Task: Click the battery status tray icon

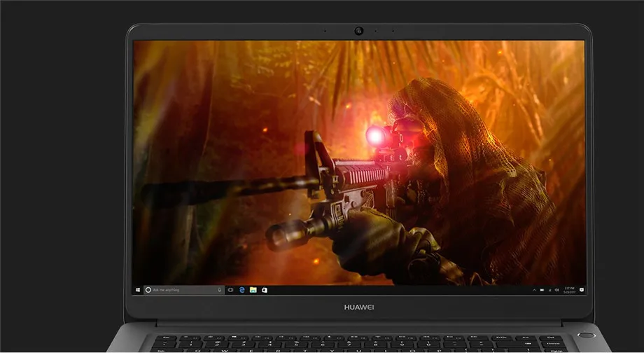Action: pyautogui.click(x=542, y=290)
